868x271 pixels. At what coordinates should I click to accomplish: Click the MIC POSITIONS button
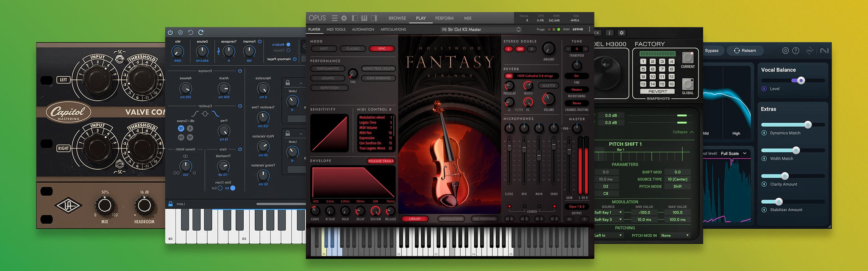tap(484, 219)
